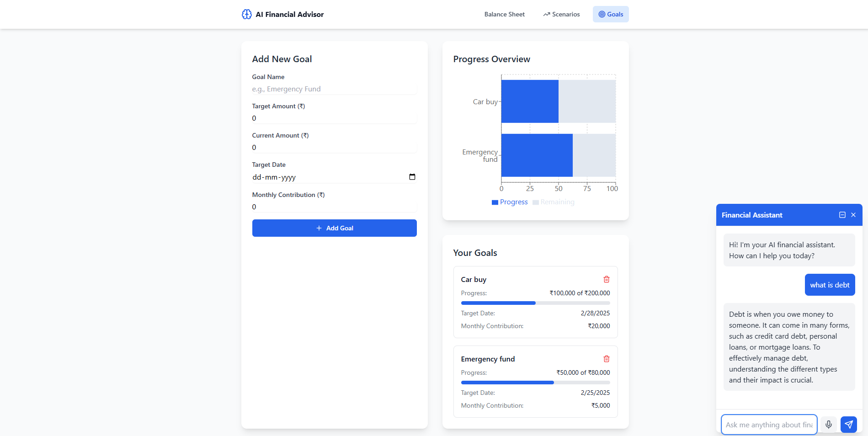Delete the Car buy goal with trash icon
The image size is (868, 436).
point(607,279)
